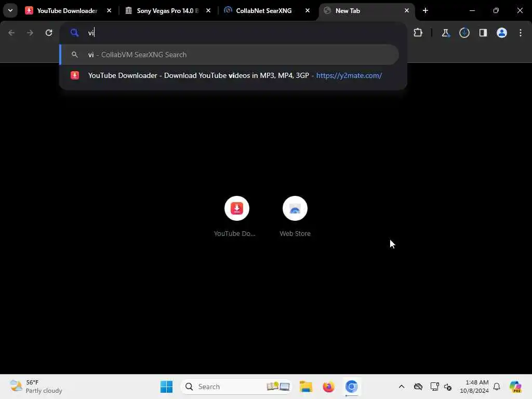Go back using the back arrow

11,33
